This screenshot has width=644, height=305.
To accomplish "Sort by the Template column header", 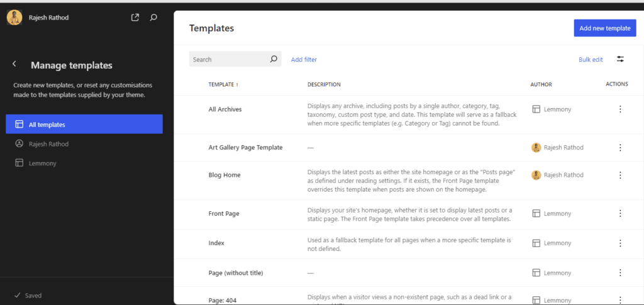I will click(221, 84).
